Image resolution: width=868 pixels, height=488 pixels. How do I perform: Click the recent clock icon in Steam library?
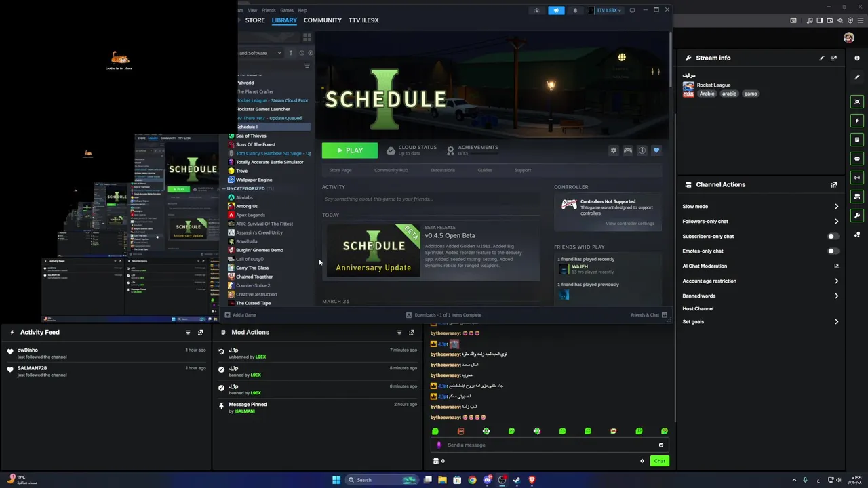pos(301,53)
